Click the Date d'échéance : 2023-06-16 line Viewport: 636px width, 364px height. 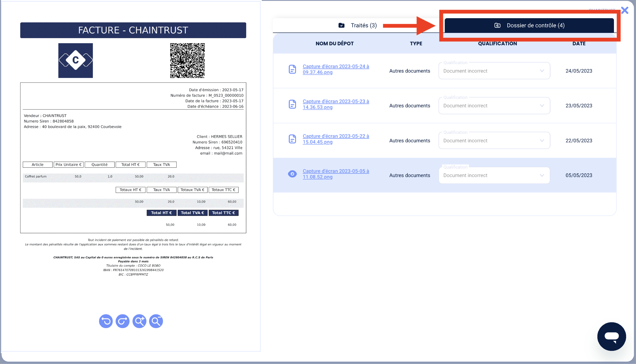pos(215,106)
